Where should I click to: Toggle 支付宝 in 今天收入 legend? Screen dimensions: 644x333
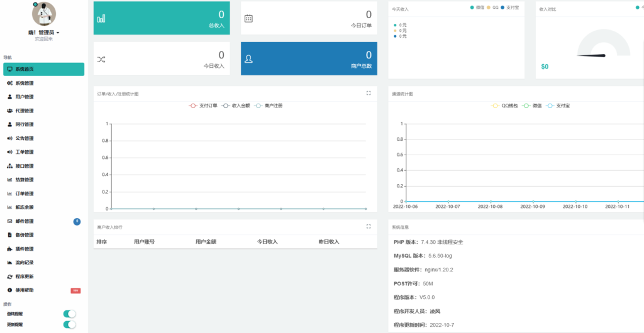(x=509, y=8)
